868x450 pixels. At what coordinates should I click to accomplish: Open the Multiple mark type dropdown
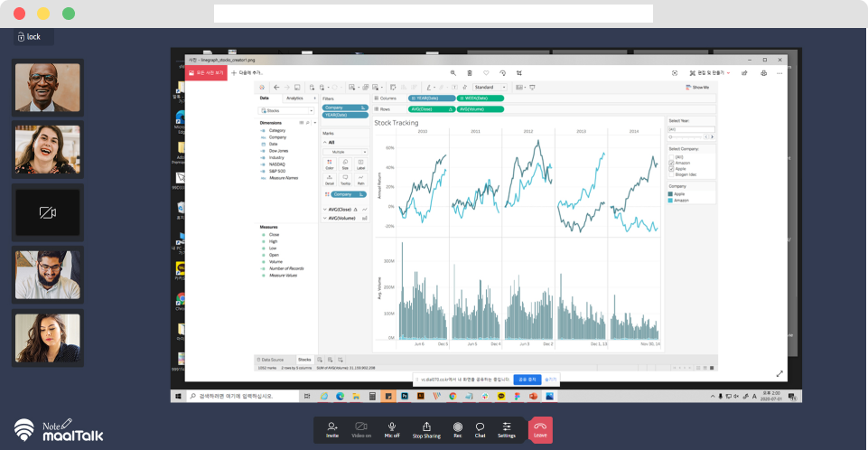345,152
